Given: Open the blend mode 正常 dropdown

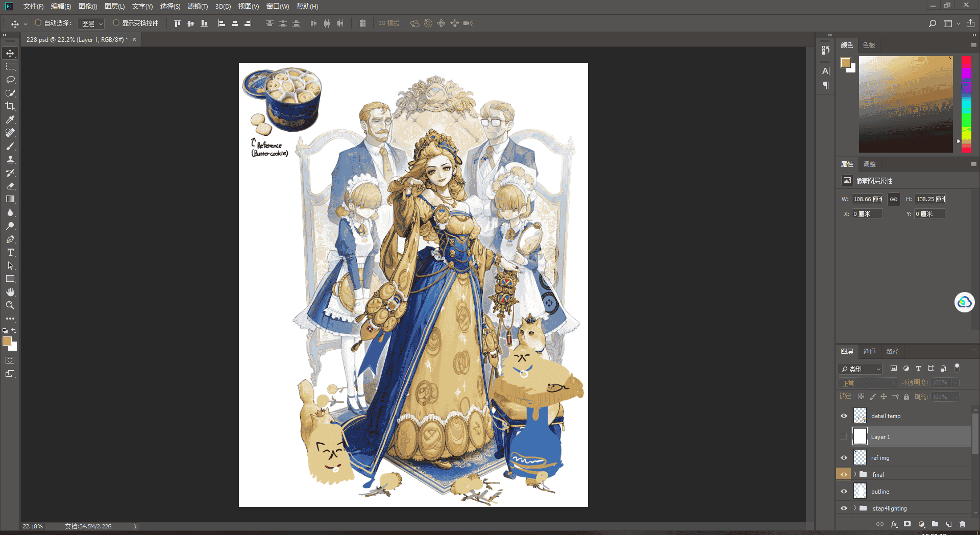Looking at the screenshot, I should (x=868, y=383).
